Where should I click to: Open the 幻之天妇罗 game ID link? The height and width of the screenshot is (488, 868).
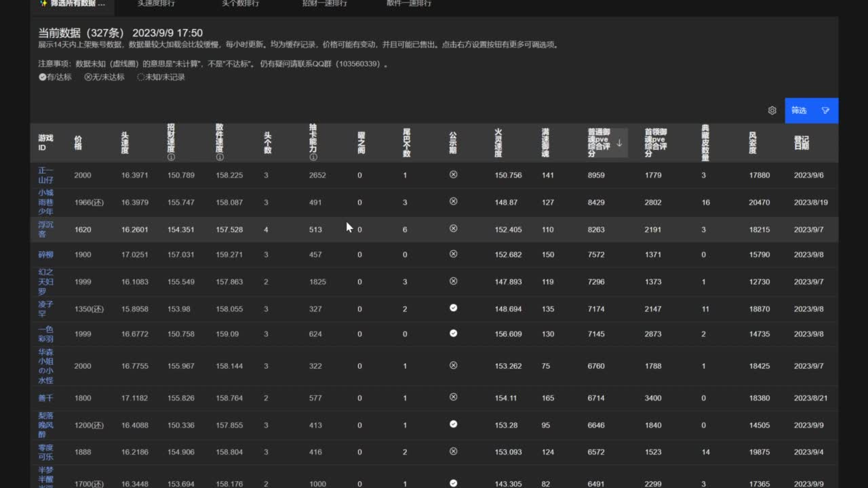[x=45, y=281]
